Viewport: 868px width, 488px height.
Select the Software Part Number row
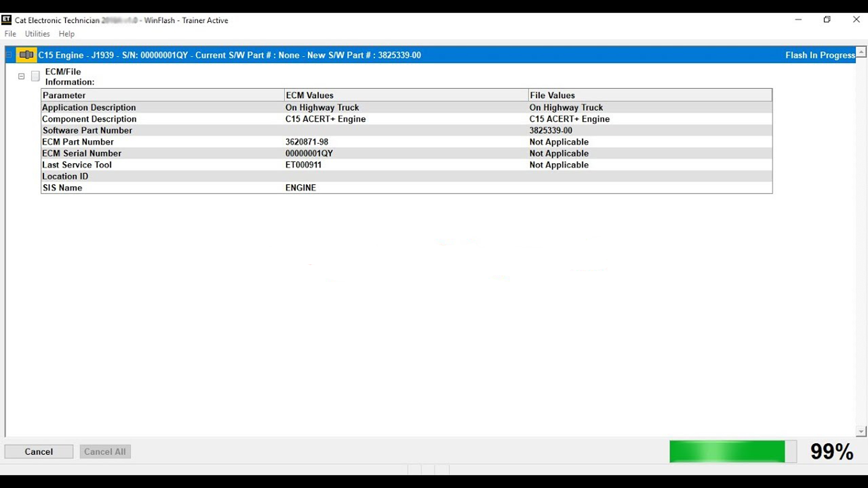[87, 130]
